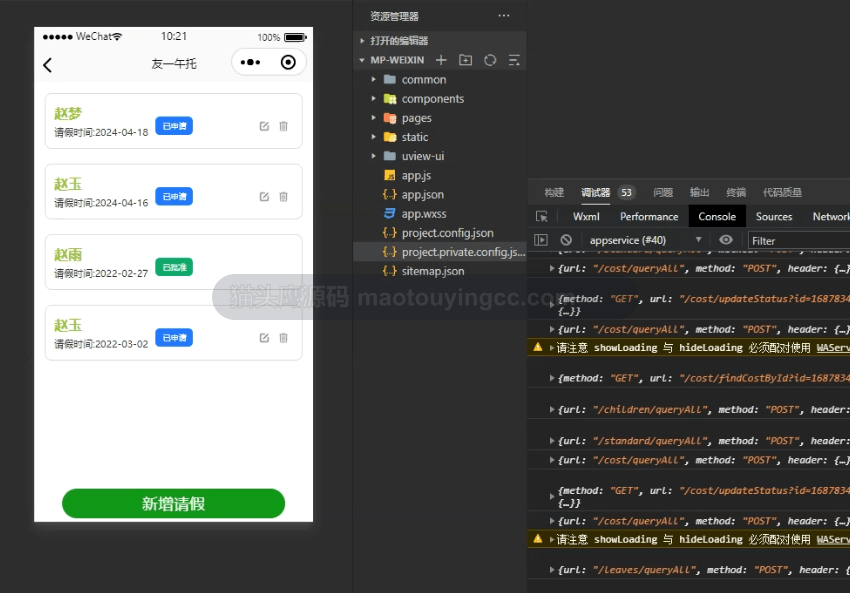Click the 已批准 badge on 赵雨 card
This screenshot has height=593, width=850.
point(174,267)
